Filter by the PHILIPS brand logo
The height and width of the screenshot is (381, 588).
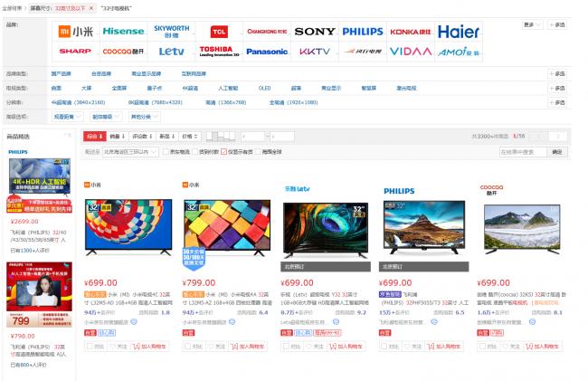coord(363,32)
